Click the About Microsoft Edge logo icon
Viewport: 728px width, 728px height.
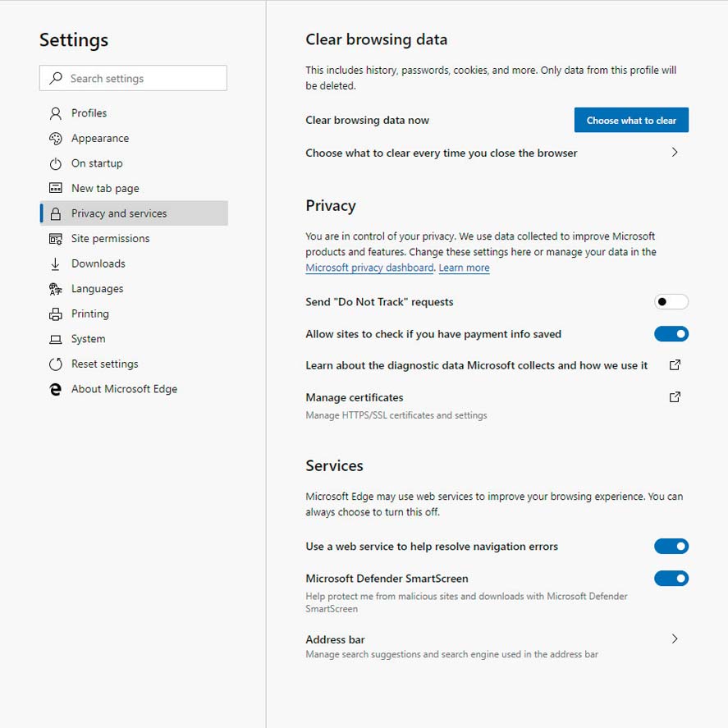[x=55, y=389]
